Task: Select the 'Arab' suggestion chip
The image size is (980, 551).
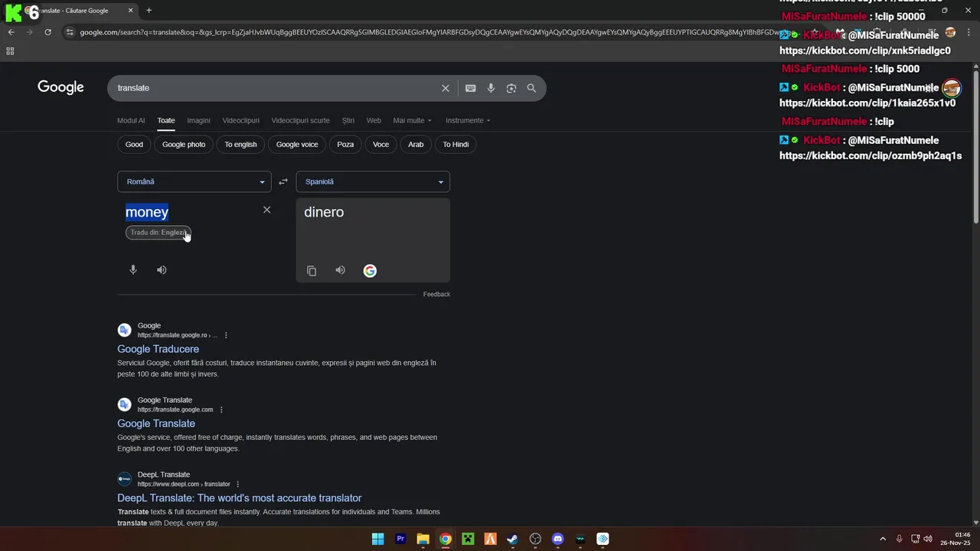Action: click(x=416, y=144)
